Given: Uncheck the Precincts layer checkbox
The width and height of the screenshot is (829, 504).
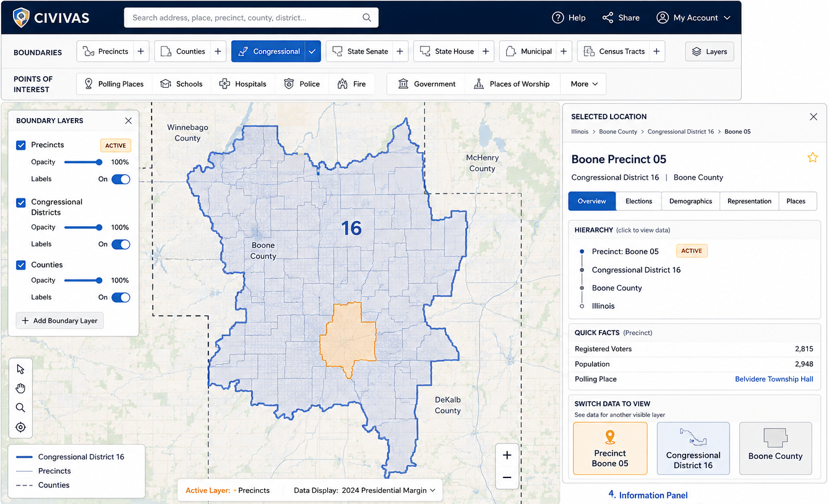Looking at the screenshot, I should coord(21,145).
